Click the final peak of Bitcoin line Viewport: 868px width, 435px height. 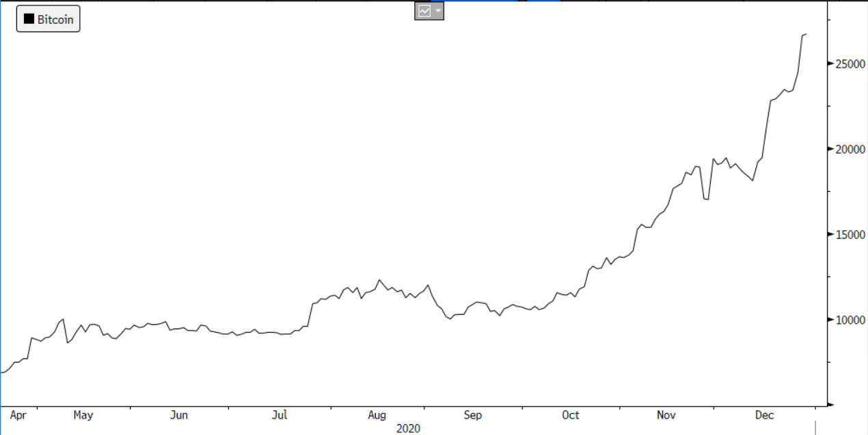[806, 34]
